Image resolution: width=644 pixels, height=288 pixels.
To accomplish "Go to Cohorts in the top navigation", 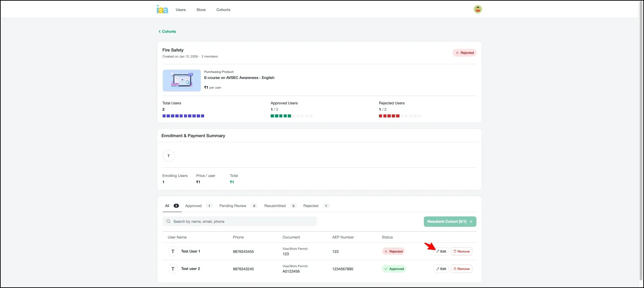I will coord(223,10).
